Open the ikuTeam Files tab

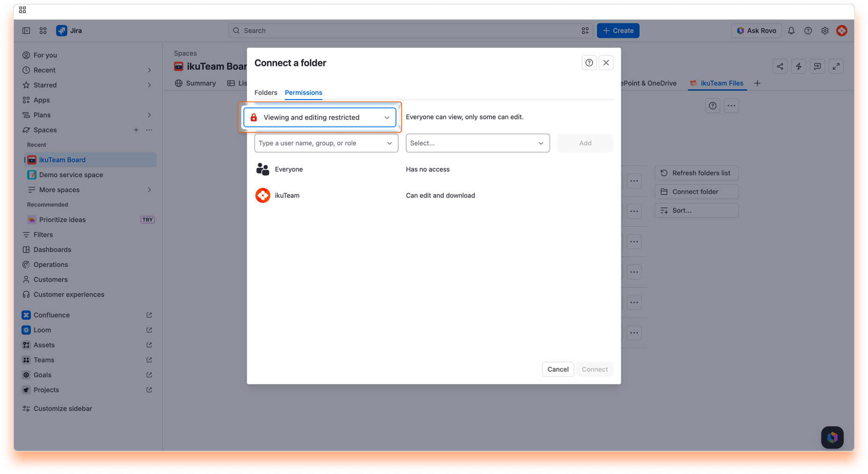(716, 83)
